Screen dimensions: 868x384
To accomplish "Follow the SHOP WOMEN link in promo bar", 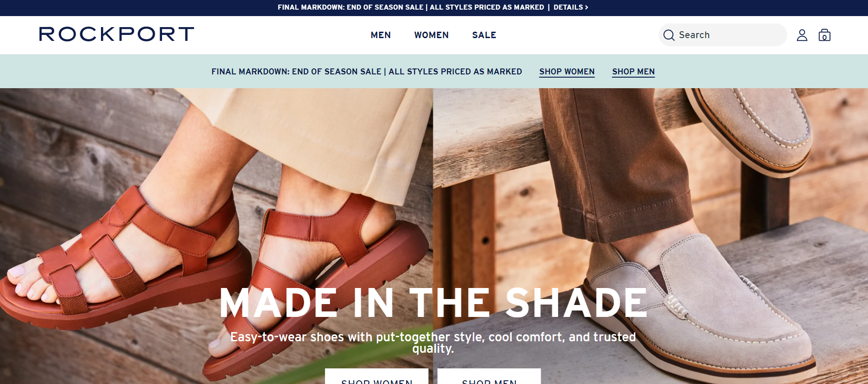I will (567, 72).
